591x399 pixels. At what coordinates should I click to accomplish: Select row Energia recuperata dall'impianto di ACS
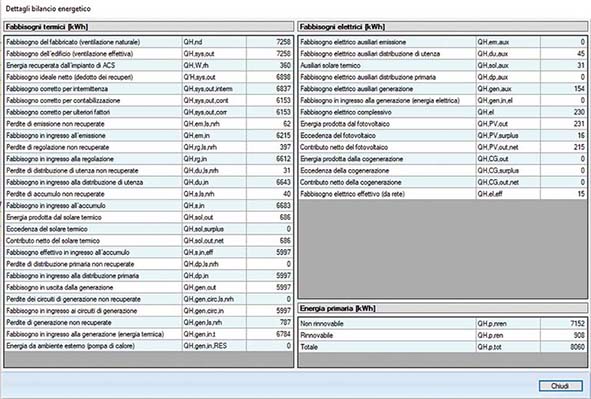pyautogui.click(x=149, y=65)
